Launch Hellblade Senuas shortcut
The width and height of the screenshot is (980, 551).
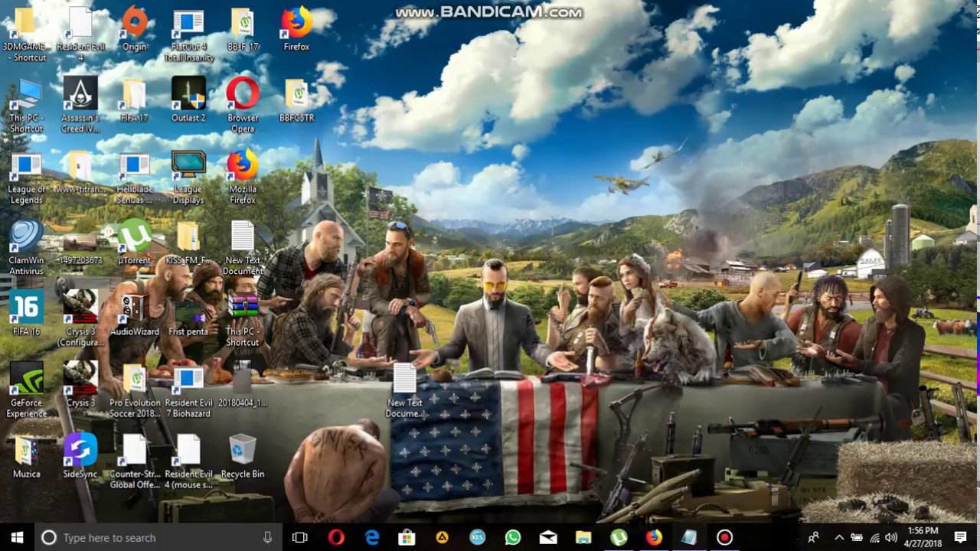134,177
